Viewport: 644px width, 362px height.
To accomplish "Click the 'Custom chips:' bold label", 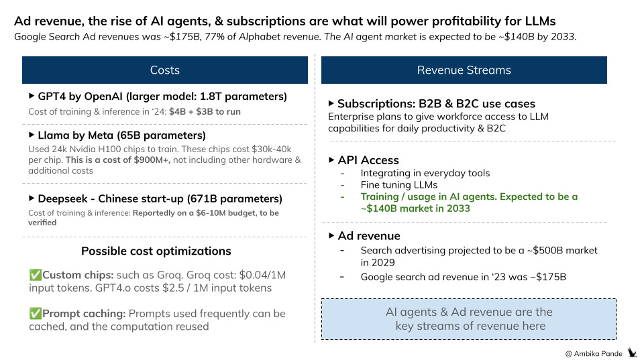I will pos(78,275).
